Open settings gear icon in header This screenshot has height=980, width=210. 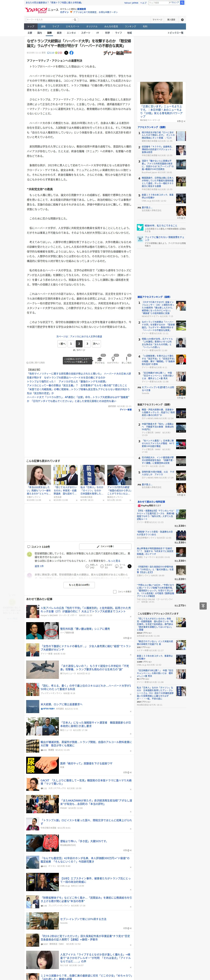coord(182,20)
